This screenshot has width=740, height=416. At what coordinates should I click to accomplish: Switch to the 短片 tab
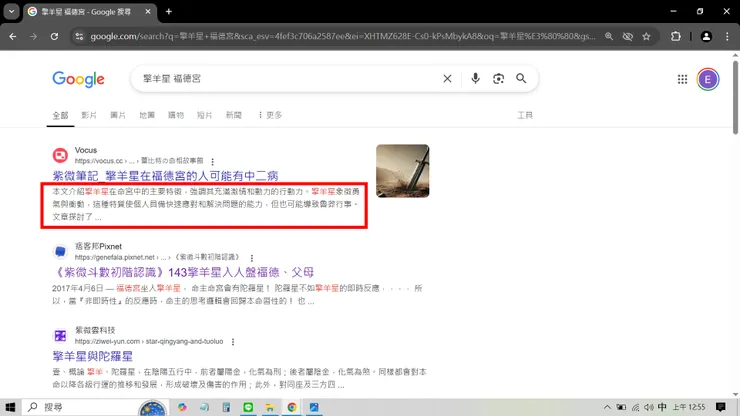(x=204, y=115)
